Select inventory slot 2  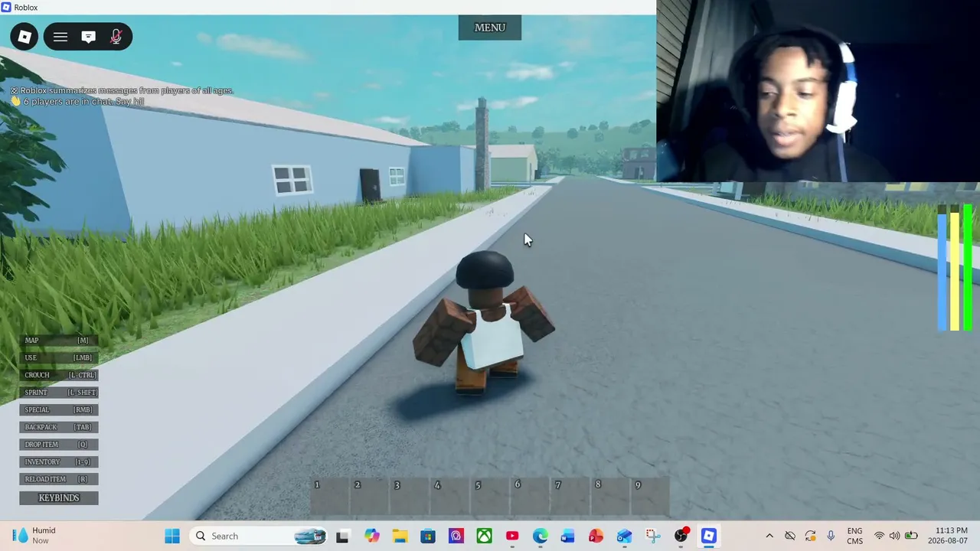pyautogui.click(x=371, y=496)
